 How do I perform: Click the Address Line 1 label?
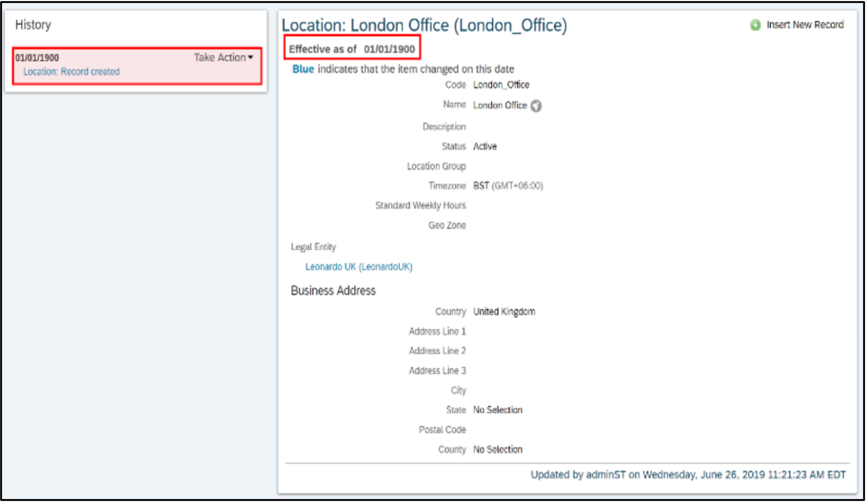pyautogui.click(x=437, y=332)
